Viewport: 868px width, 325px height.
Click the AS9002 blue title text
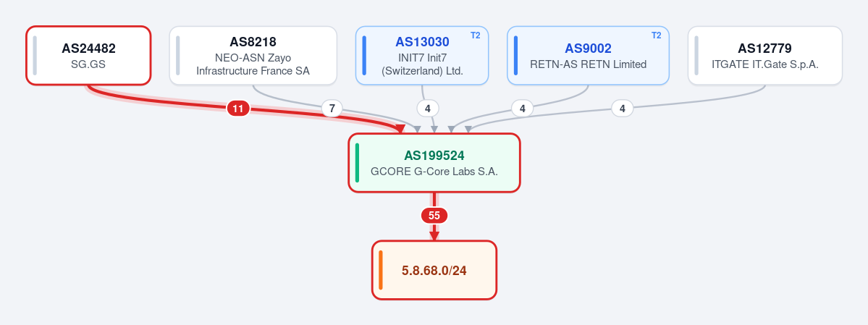tap(588, 48)
